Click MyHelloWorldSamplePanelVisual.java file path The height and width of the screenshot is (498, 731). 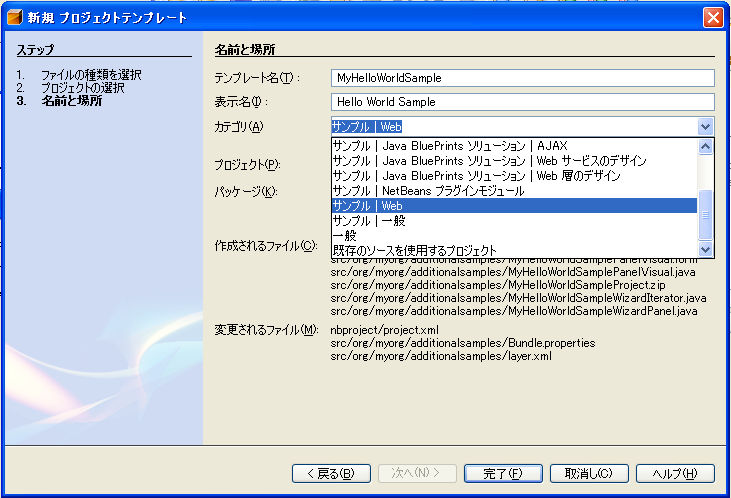pyautogui.click(x=513, y=272)
